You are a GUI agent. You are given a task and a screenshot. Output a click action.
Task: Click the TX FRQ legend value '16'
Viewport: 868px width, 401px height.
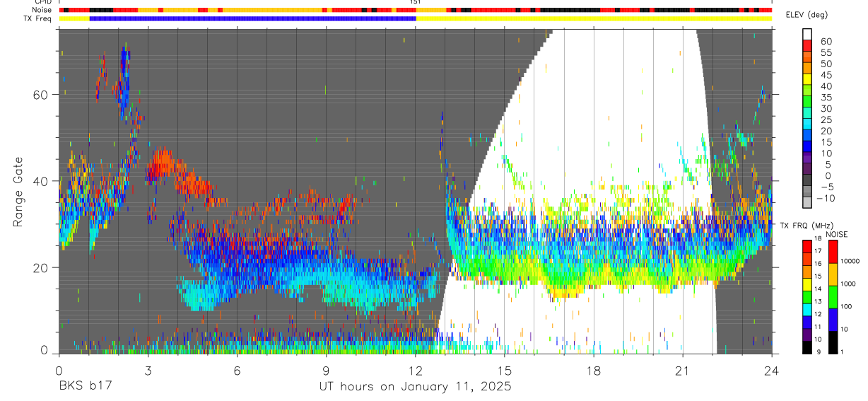[818, 264]
